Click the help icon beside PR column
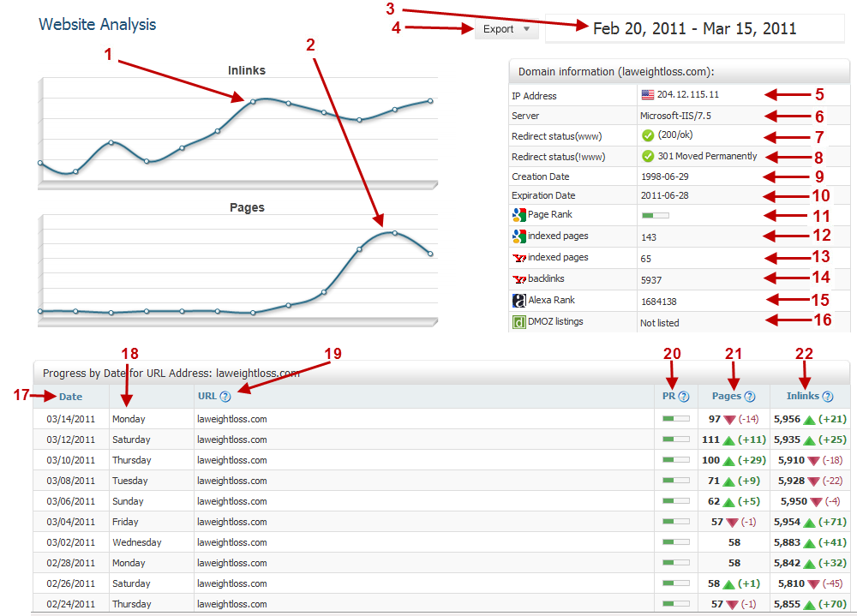Viewport: 857px width, 616px height. [x=684, y=397]
